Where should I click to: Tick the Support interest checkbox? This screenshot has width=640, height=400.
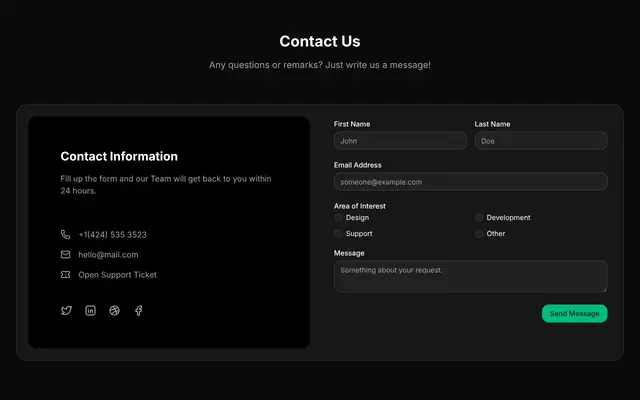[x=338, y=233]
